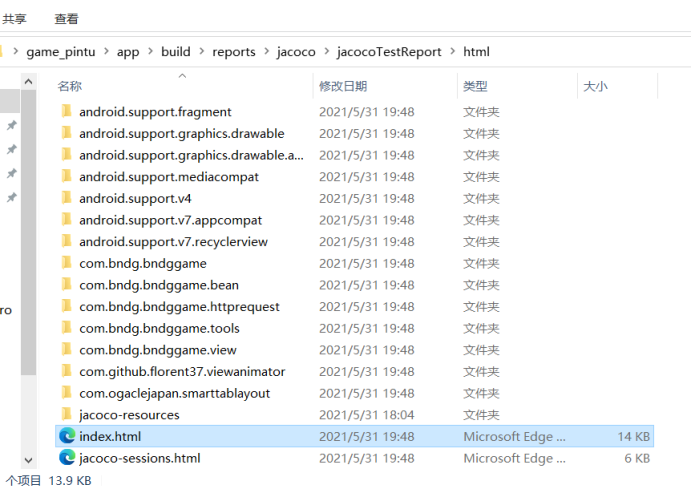
Task: Select the android.support.v7.appcompat folder name
Action: pos(171,220)
